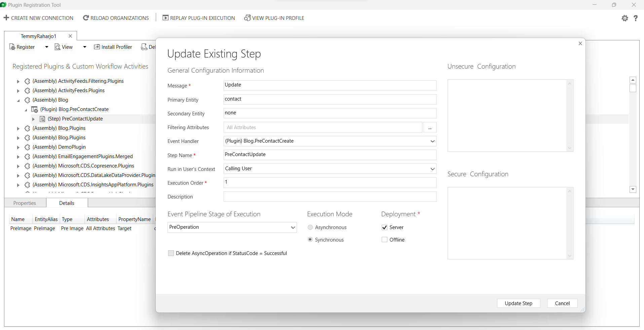Click the Blog assembly gear icon

click(x=27, y=100)
